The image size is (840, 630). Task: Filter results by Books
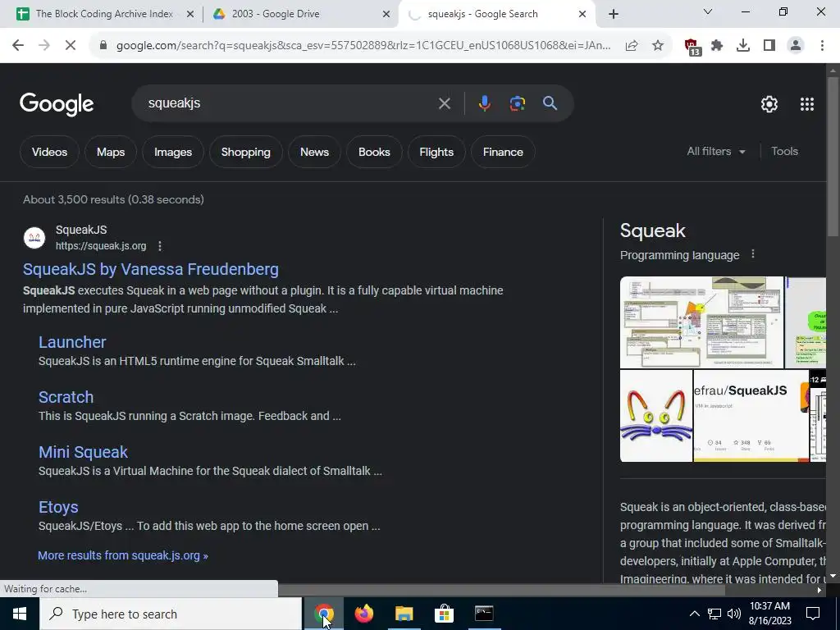click(x=374, y=152)
